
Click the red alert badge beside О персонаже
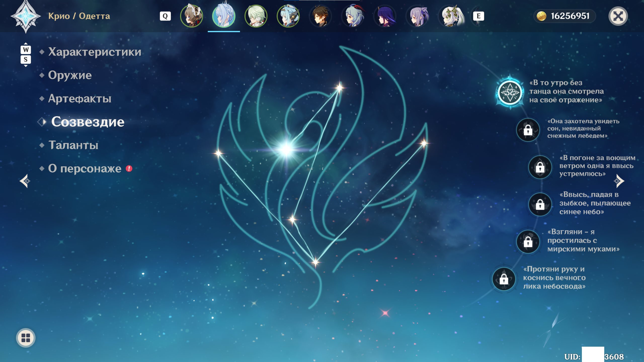129,168
